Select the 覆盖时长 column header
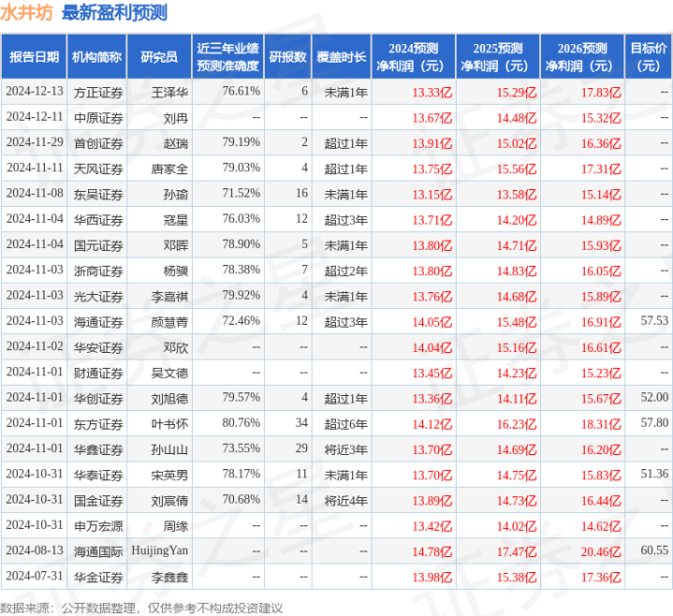Image resolution: width=673 pixels, height=616 pixels. (342, 57)
